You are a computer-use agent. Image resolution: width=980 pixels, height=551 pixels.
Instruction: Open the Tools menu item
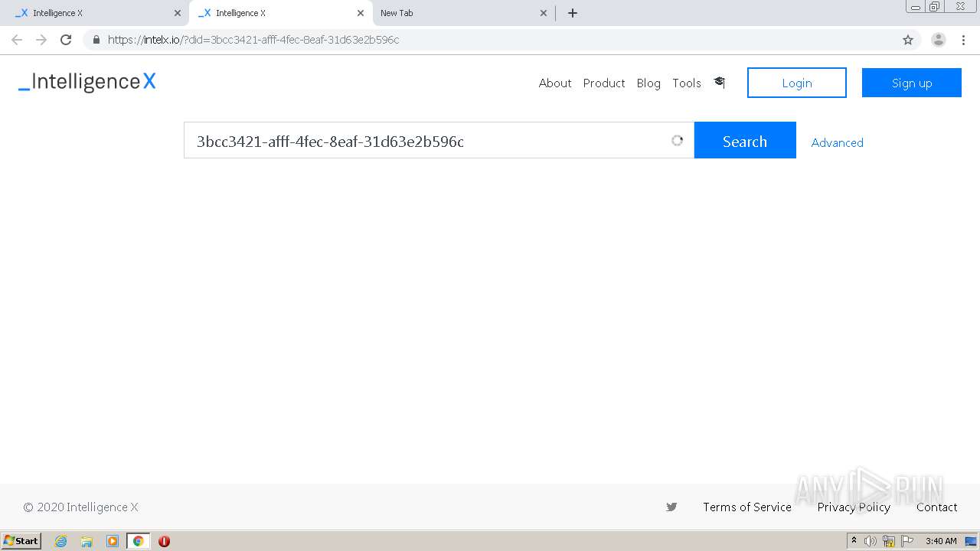point(687,83)
